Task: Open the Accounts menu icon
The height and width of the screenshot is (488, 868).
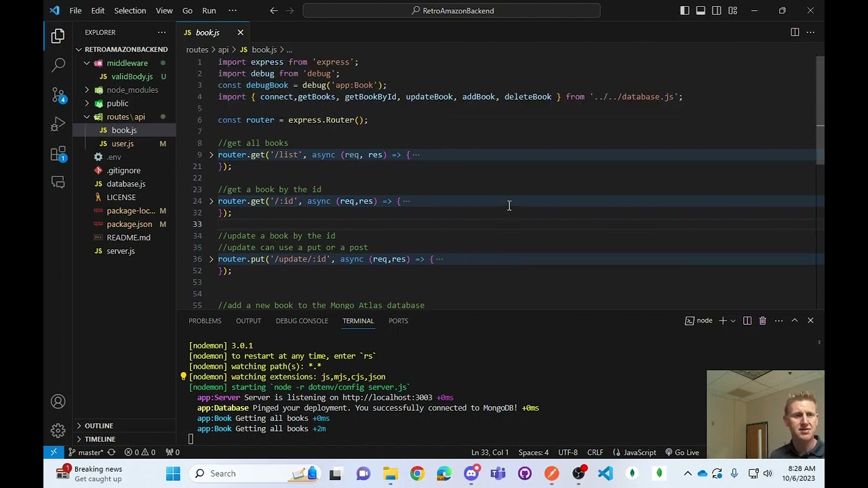Action: [58, 402]
